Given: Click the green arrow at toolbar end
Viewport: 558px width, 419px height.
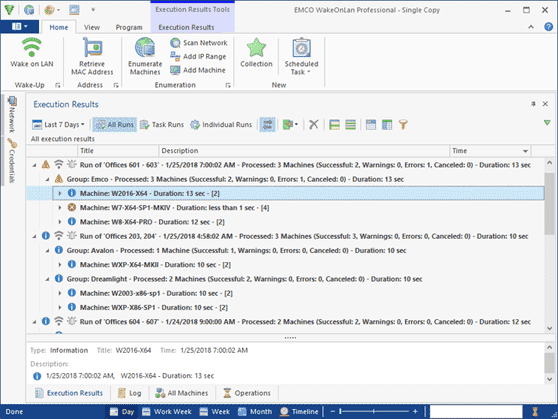Looking at the screenshot, I should click(x=547, y=123).
